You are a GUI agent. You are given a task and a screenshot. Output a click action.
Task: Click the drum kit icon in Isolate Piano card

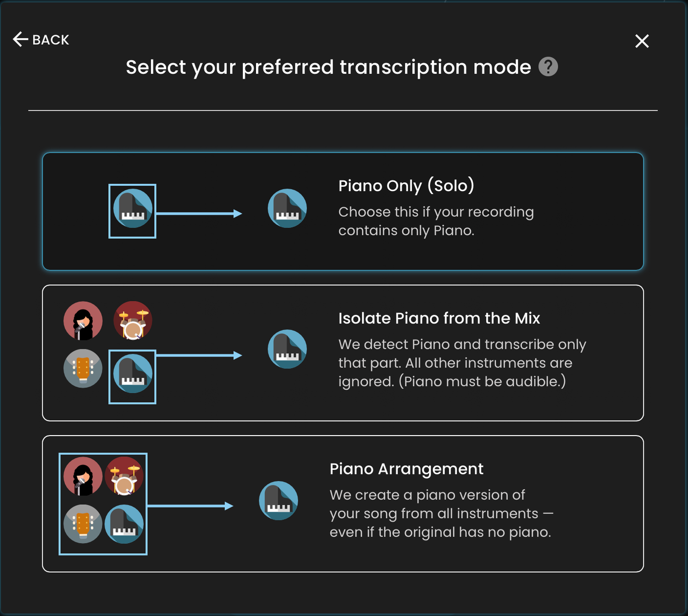click(133, 321)
